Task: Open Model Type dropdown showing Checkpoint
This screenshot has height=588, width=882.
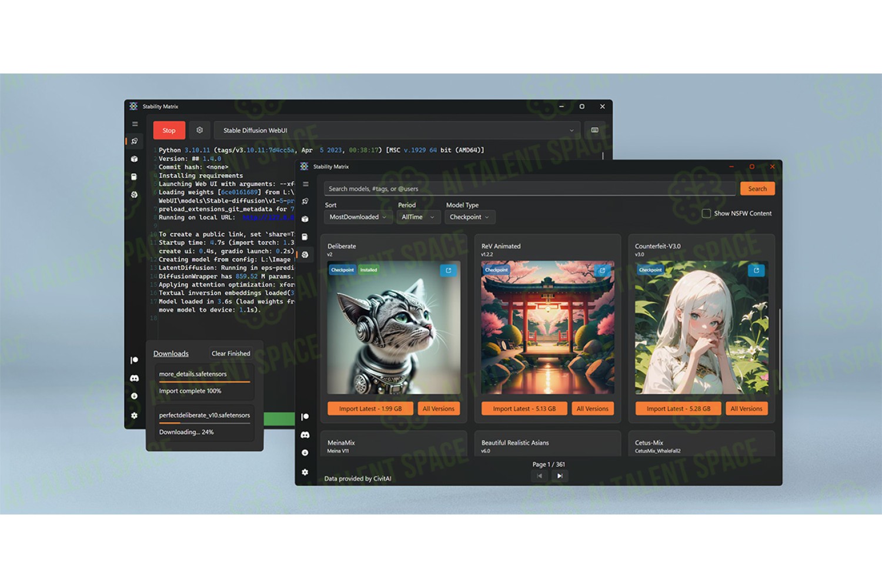Action: 470,217
